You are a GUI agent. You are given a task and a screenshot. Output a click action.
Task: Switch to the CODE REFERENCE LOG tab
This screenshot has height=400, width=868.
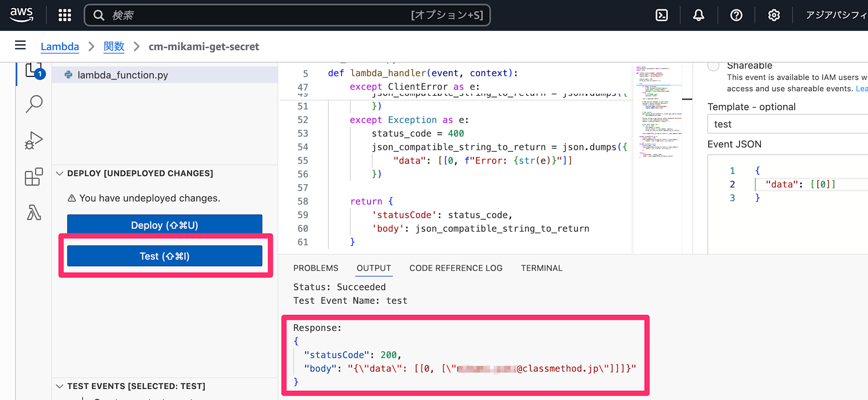[456, 268]
